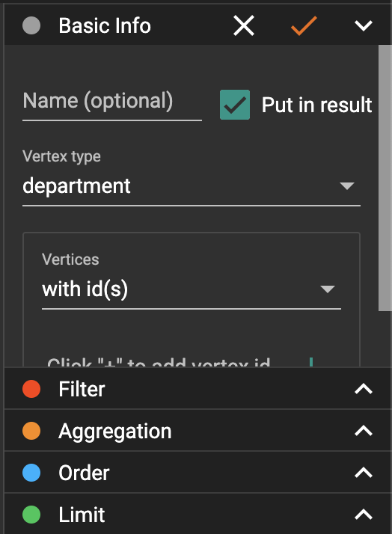392x534 pixels.
Task: Expand the Aggregation section chevron
Action: [x=364, y=431]
